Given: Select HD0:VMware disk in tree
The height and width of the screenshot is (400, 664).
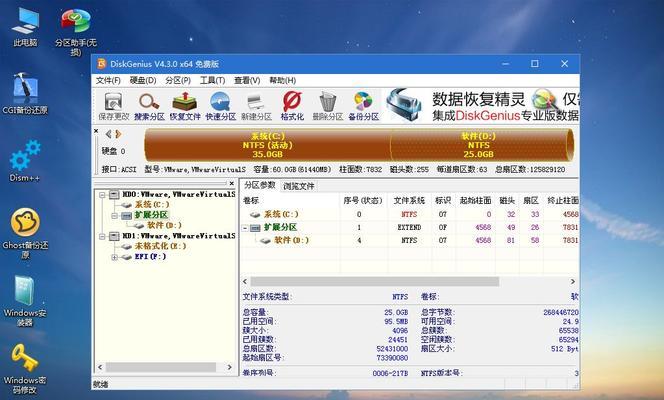Looking at the screenshot, I should pyautogui.click(x=178, y=195).
